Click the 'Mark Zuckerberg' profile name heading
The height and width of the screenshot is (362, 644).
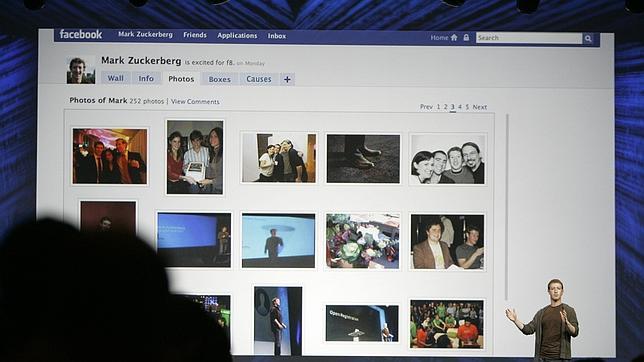point(141,61)
